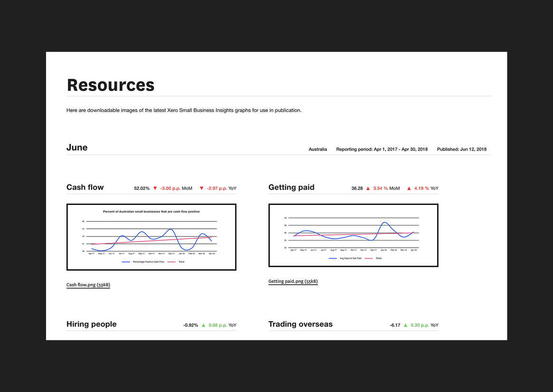Screen dimensions: 553x392
Task: Click the green up arrow in Hiring people
Action: point(204,325)
